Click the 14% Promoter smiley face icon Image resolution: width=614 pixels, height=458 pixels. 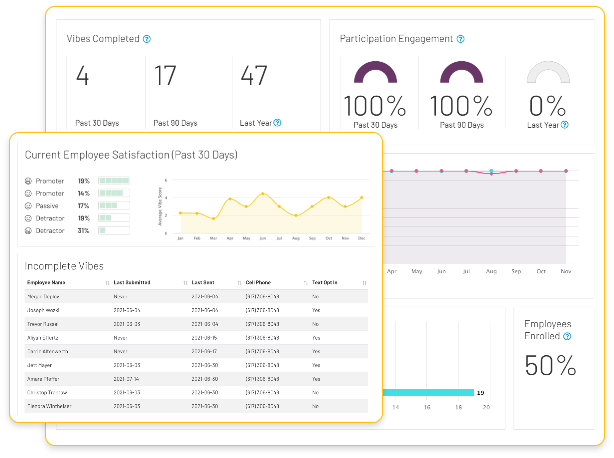28,193
